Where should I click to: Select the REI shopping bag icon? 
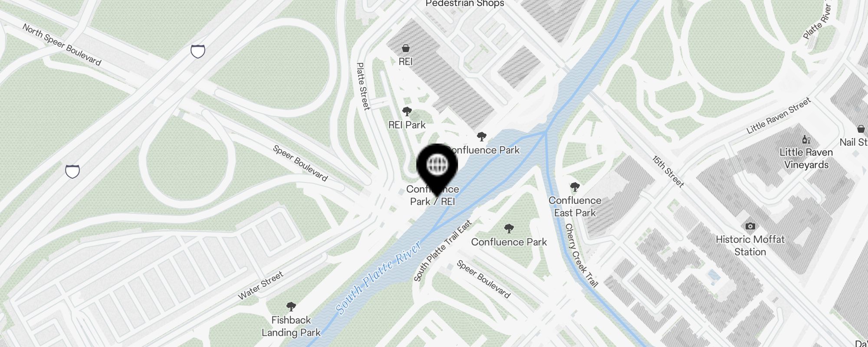point(406,48)
